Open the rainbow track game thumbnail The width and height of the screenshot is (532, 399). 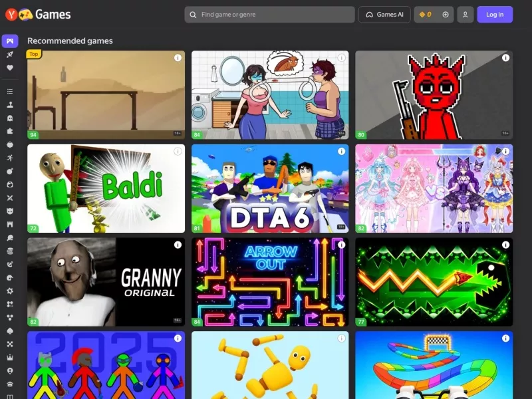[434, 365]
